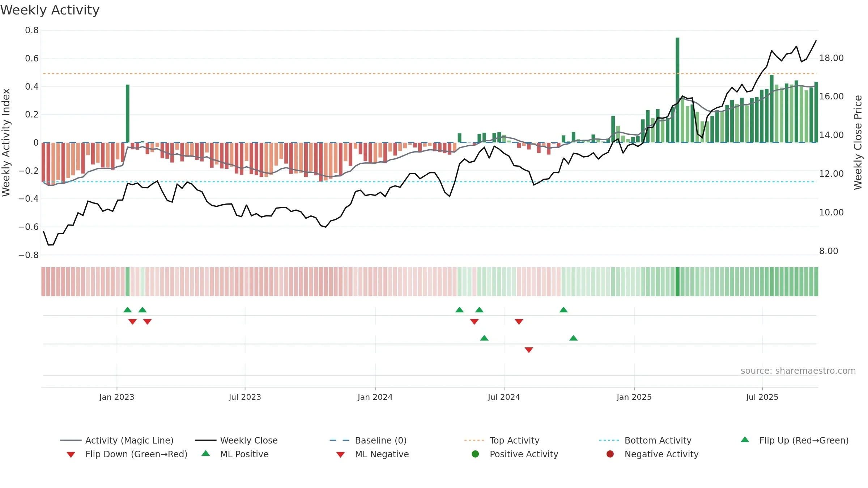
Task: Toggle Flip Up (Red→Green) legend entry
Action: (x=794, y=440)
